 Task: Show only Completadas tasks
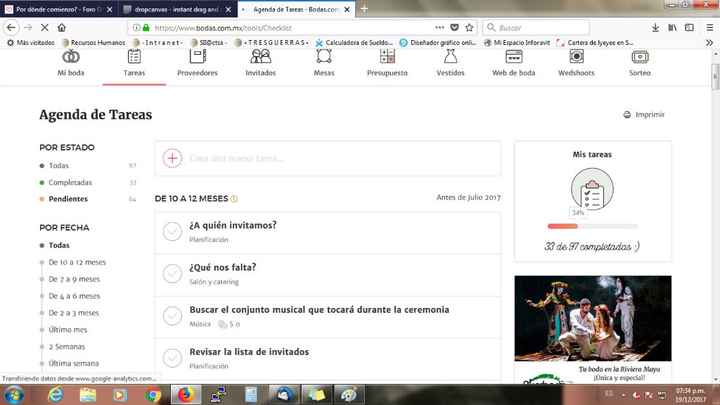pyautogui.click(x=70, y=182)
